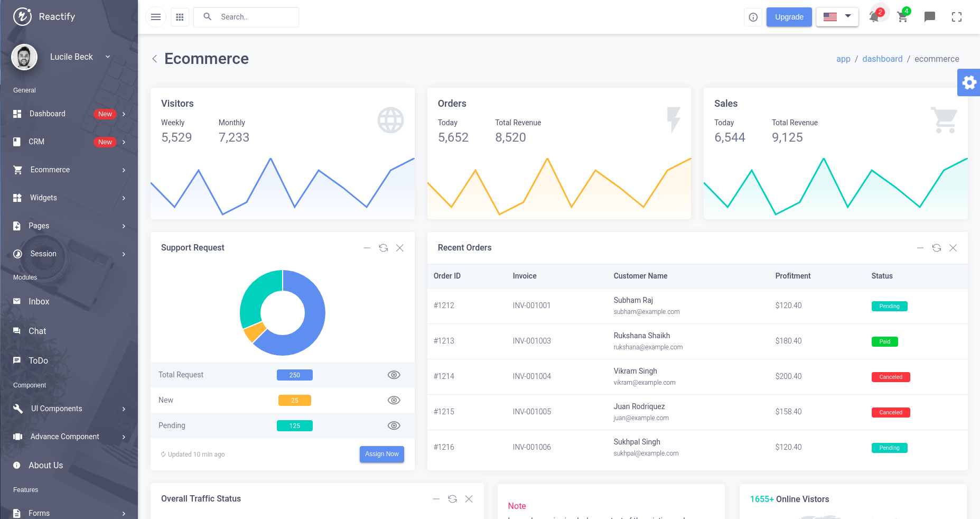Open the settings gear on the right edge
This screenshot has width=980, height=519.
point(969,82)
